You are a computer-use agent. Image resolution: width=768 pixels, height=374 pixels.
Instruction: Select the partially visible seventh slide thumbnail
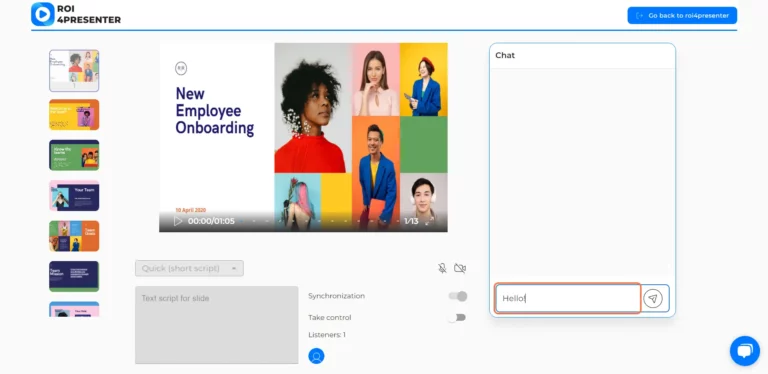pos(74,309)
